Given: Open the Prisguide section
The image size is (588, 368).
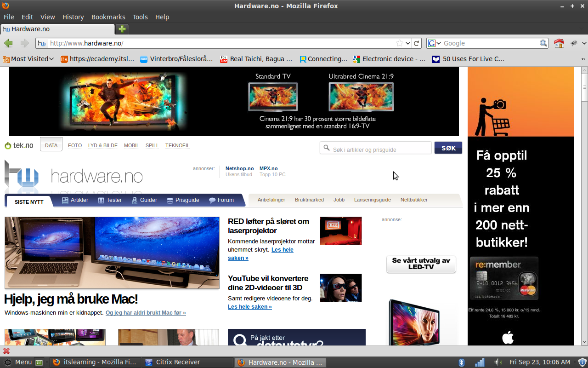Looking at the screenshot, I should (183, 200).
